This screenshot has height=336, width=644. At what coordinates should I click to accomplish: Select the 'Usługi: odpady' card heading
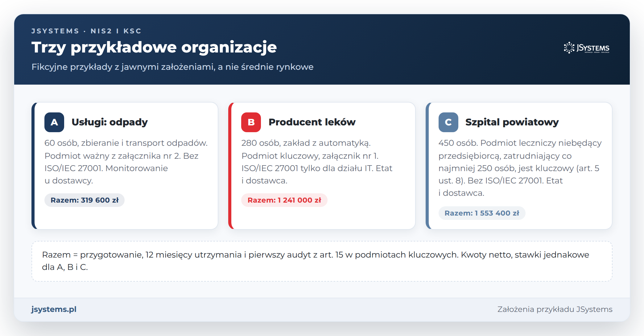coord(110,122)
